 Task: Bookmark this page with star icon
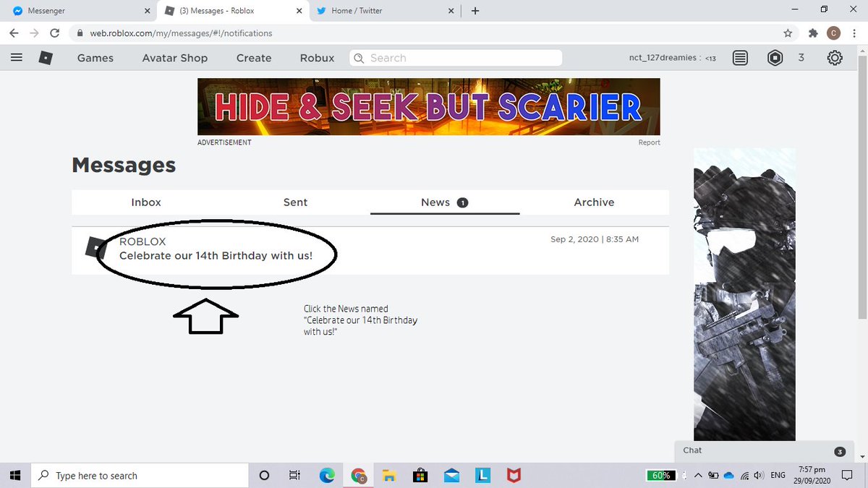pyautogui.click(x=788, y=33)
